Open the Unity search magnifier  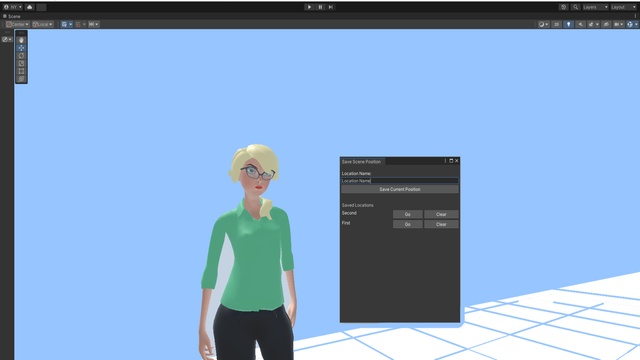click(x=575, y=7)
